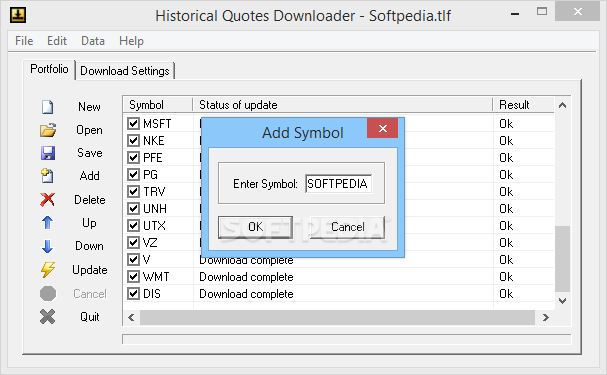Open the File menu
Screen dimensions: 607x375
click(24, 41)
